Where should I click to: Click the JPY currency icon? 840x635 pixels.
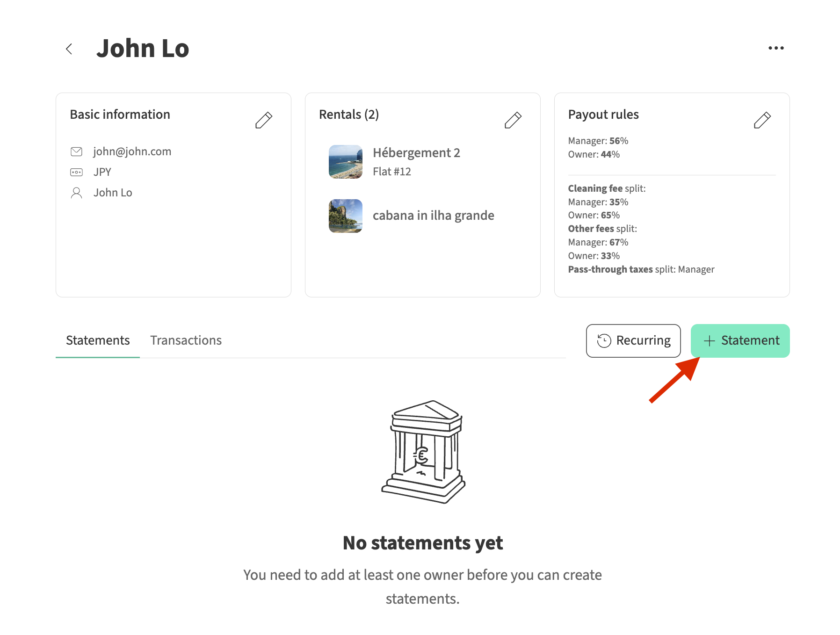pos(76,172)
